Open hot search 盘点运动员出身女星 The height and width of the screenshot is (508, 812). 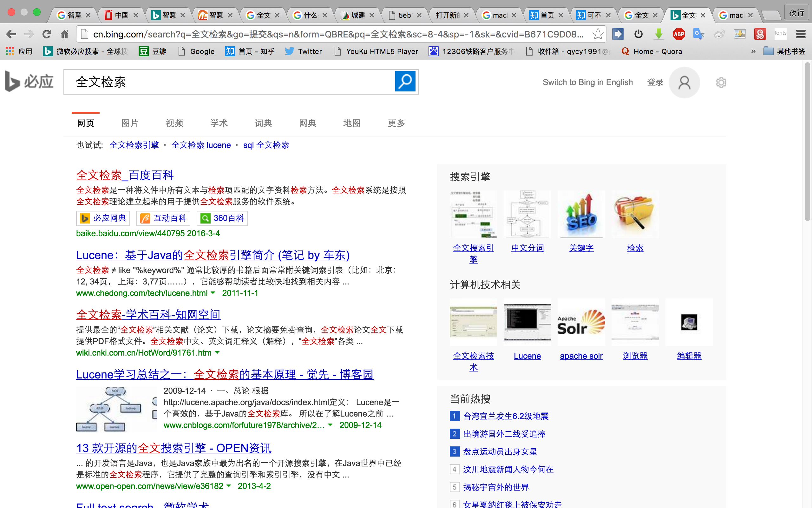500,451
